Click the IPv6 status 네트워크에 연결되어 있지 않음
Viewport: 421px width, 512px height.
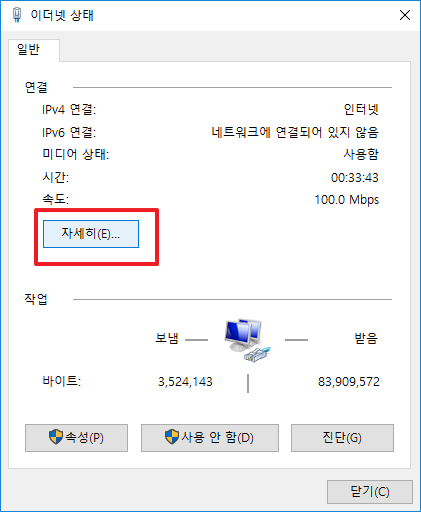[x=295, y=132]
